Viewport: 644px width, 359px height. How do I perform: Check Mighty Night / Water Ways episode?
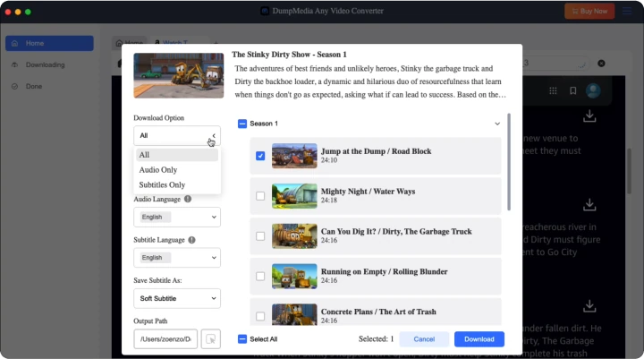pos(260,196)
